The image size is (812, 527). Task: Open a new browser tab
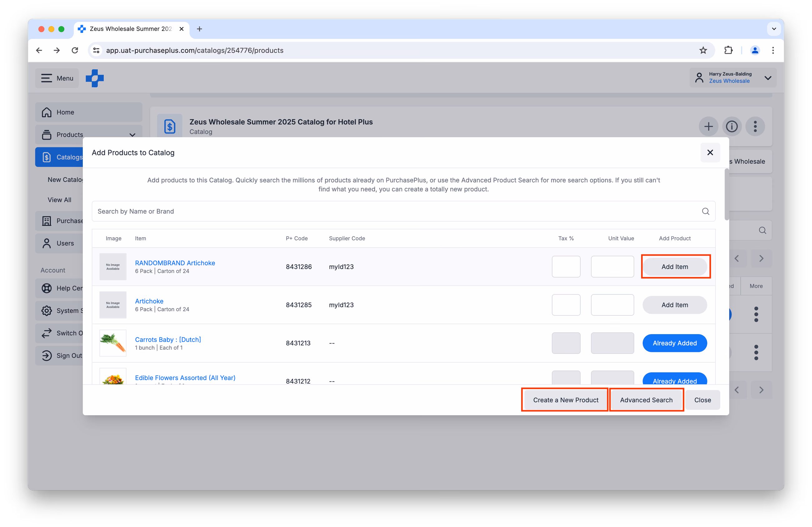click(x=200, y=29)
